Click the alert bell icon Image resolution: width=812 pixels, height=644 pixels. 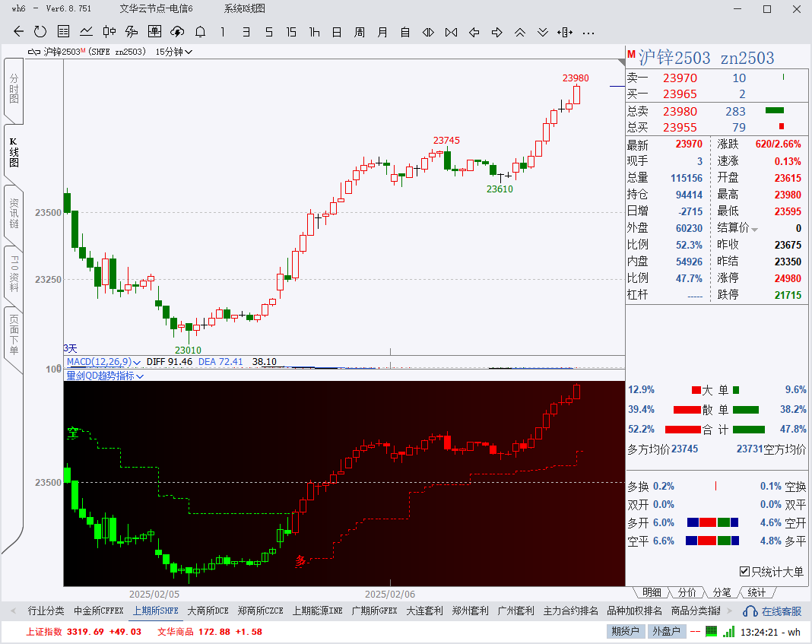pyautogui.click(x=200, y=32)
